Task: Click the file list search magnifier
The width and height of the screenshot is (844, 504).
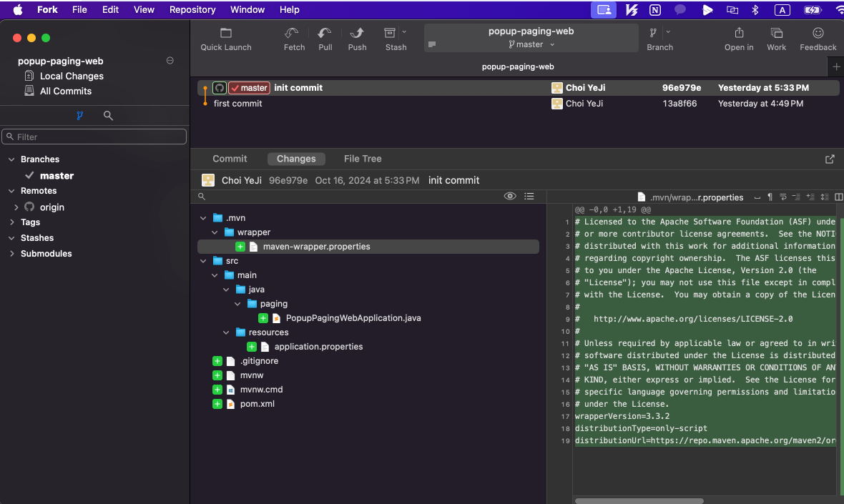Action: (202, 197)
